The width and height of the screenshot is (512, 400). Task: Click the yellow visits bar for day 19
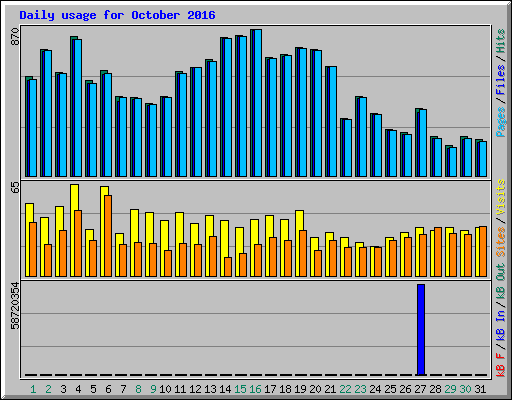pyautogui.click(x=298, y=243)
